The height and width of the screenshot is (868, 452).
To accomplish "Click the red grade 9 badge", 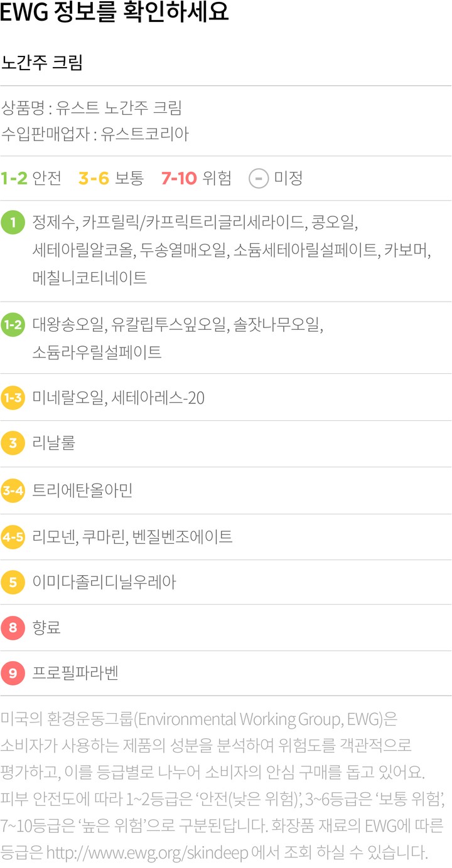I will pos(13,674).
